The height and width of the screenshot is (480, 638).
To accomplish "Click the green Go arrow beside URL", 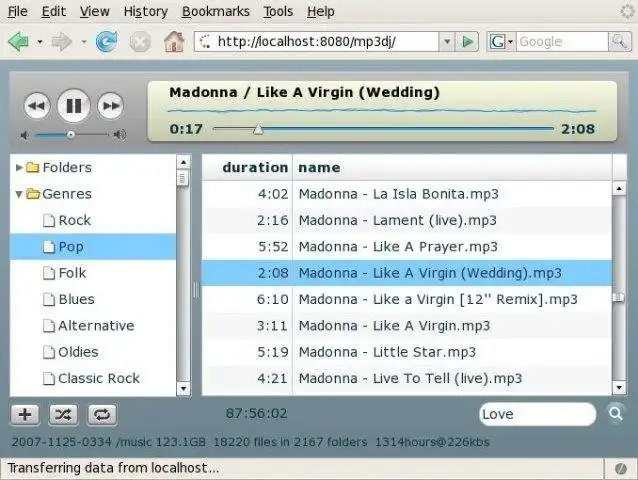I will coord(467,41).
